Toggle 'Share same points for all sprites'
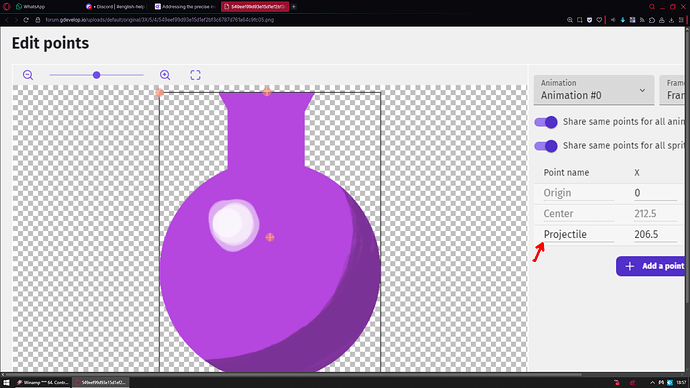 coord(546,146)
